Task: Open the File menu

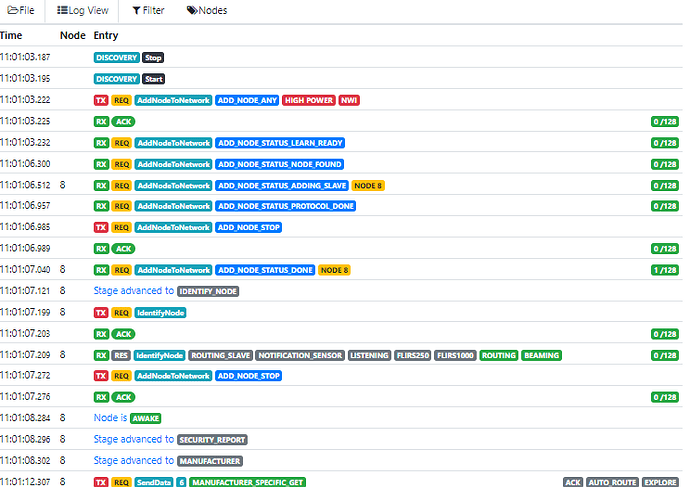Action: click(21, 11)
